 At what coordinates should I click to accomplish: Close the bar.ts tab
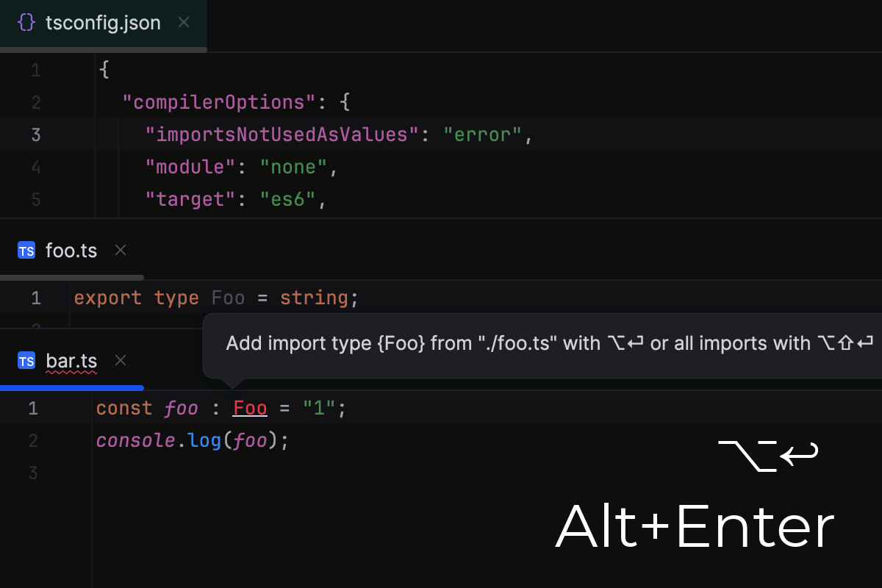(x=120, y=360)
